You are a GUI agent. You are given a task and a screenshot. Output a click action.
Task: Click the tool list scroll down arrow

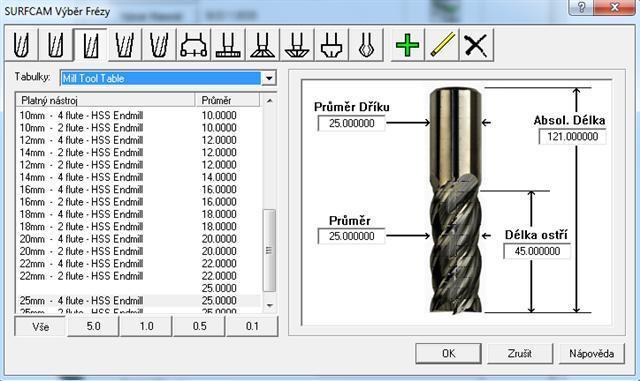(269, 305)
